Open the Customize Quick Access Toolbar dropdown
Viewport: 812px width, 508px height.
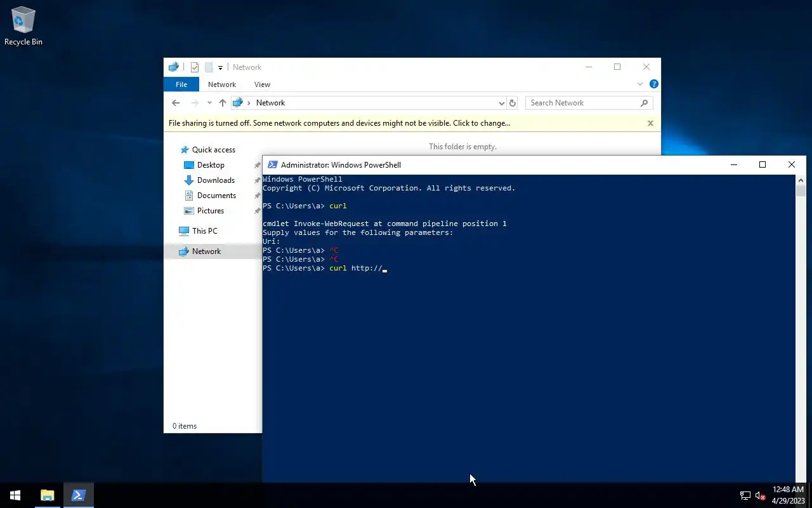pyautogui.click(x=220, y=67)
